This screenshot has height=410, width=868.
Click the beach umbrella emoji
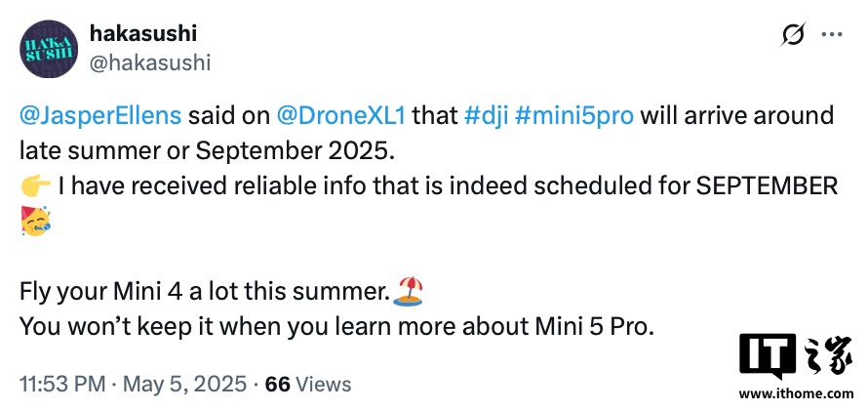pos(408,291)
